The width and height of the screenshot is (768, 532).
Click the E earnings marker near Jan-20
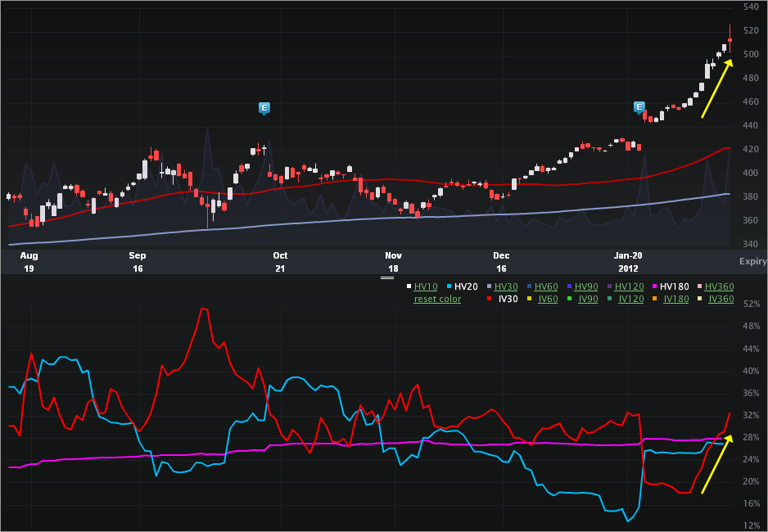pos(638,107)
